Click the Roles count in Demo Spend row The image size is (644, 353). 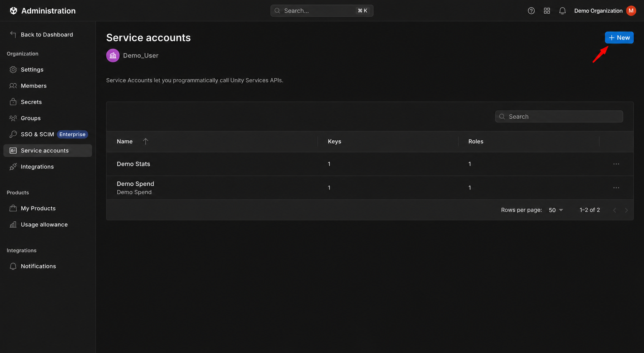[x=470, y=188]
